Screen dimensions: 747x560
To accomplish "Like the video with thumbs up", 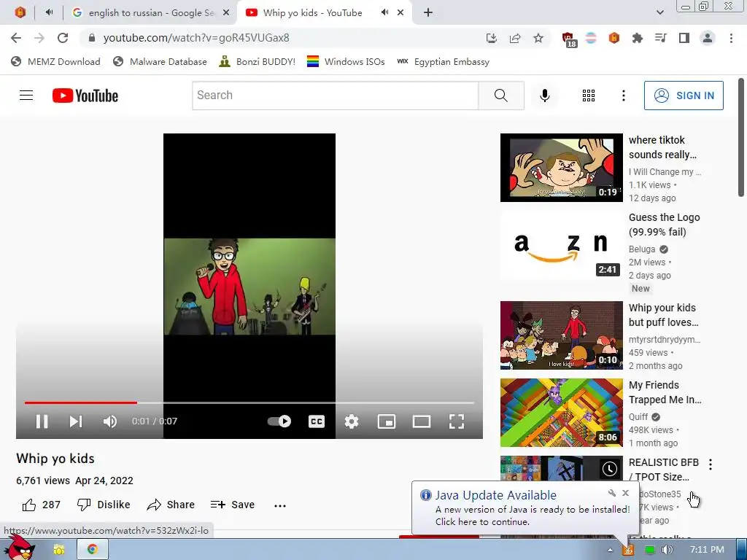I will 42,505.
